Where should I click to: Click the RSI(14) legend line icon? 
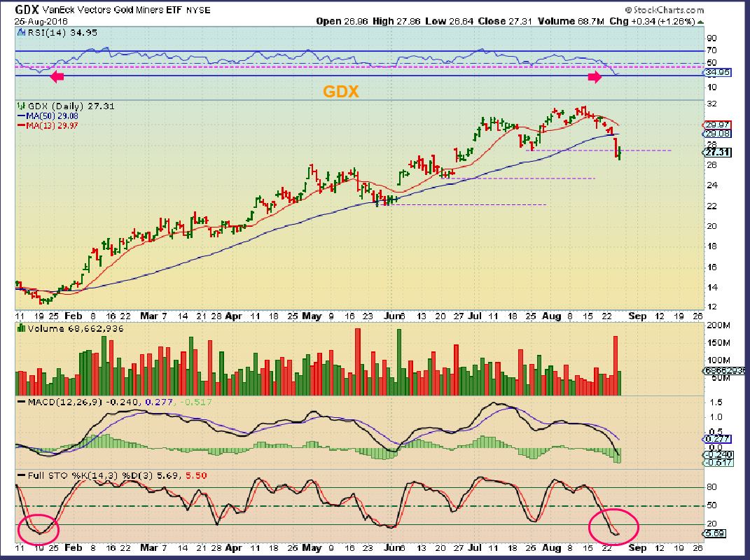21,32
